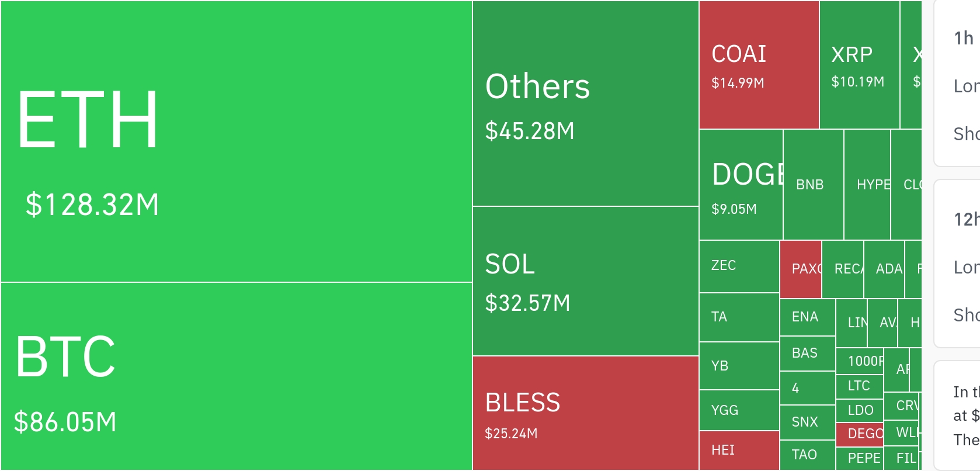Screen dimensions: 980x471
Task: Select the ZEC tile
Action: point(739,266)
